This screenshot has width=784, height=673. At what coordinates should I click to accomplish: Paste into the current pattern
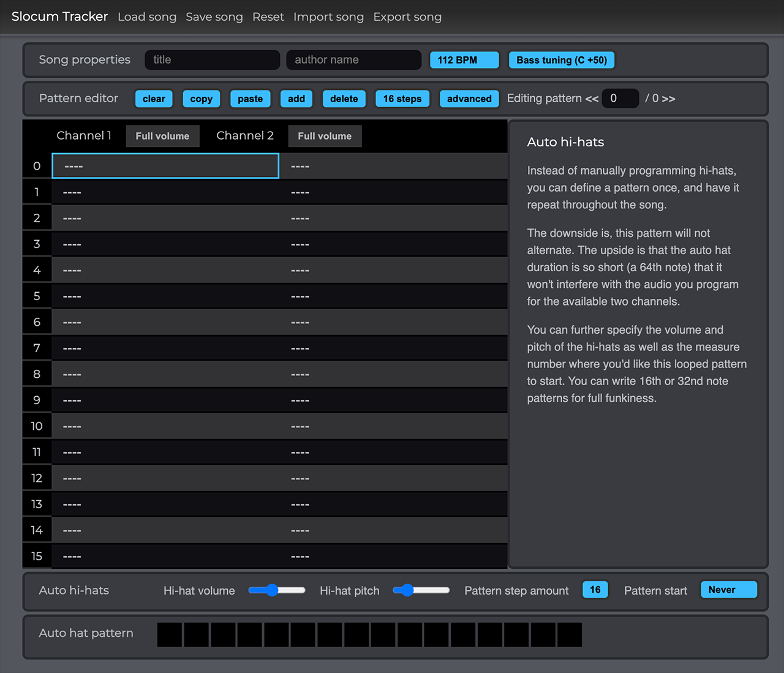click(250, 99)
